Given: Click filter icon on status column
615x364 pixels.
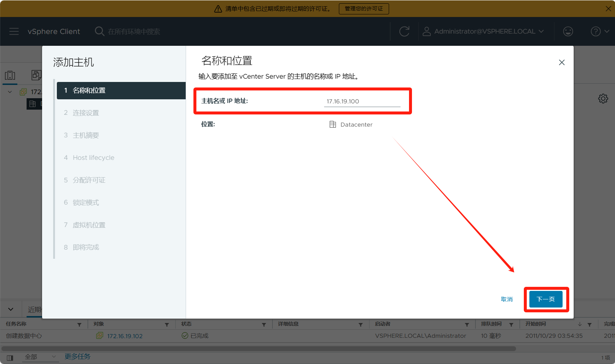Looking at the screenshot, I should 264,324.
